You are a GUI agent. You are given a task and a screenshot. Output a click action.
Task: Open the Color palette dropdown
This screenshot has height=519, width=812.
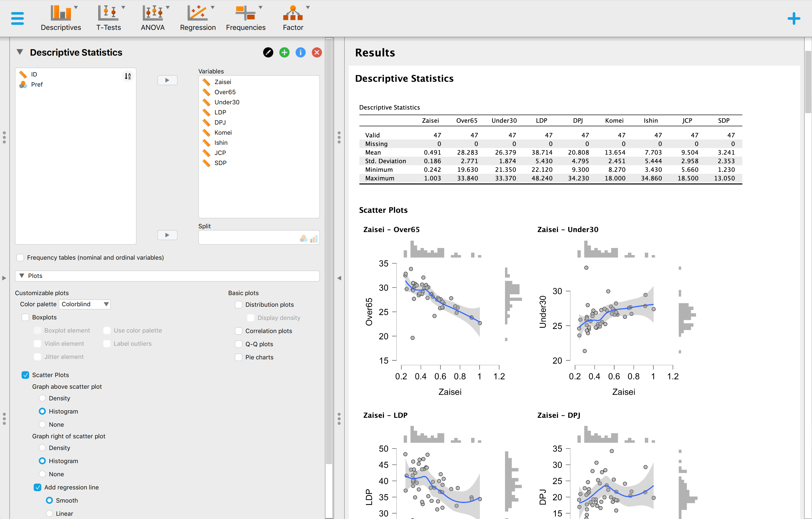pyautogui.click(x=85, y=304)
